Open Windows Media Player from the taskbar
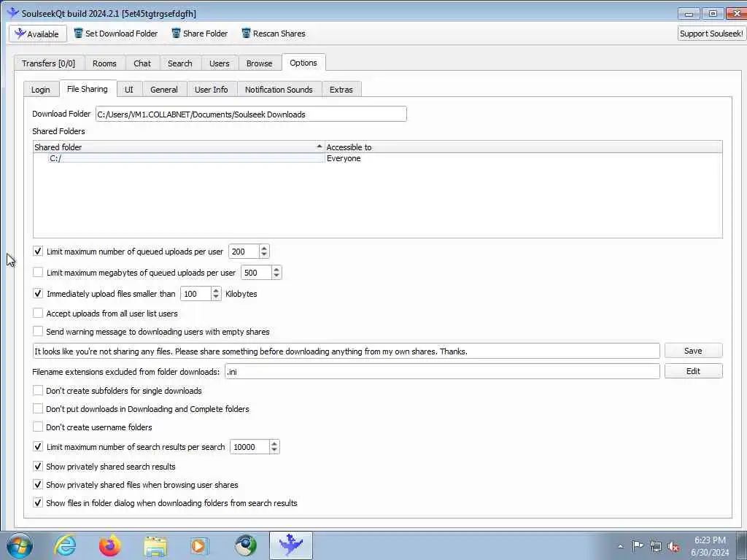Viewport: 747px width, 560px height. 199,546
